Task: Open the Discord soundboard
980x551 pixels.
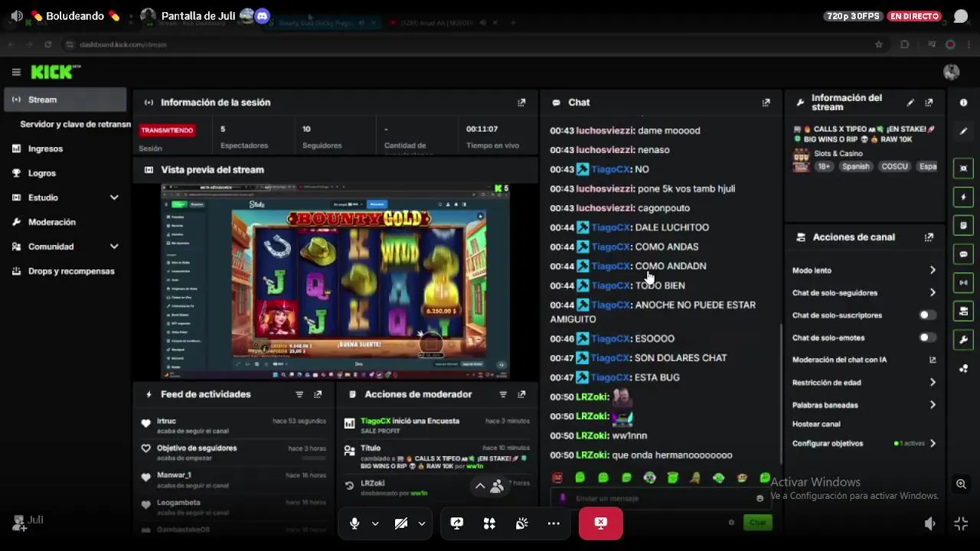Action: [x=521, y=523]
